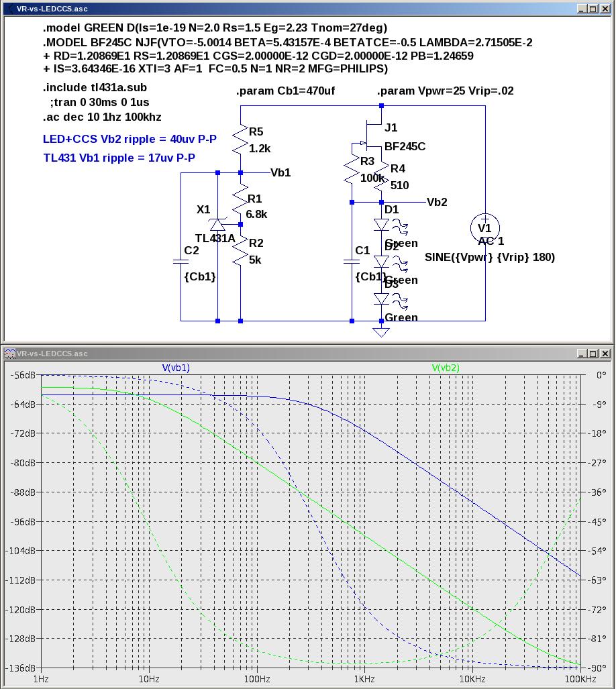The image size is (616, 689).
Task: Click the .ac dec 10 directive
Action: pos(102,117)
